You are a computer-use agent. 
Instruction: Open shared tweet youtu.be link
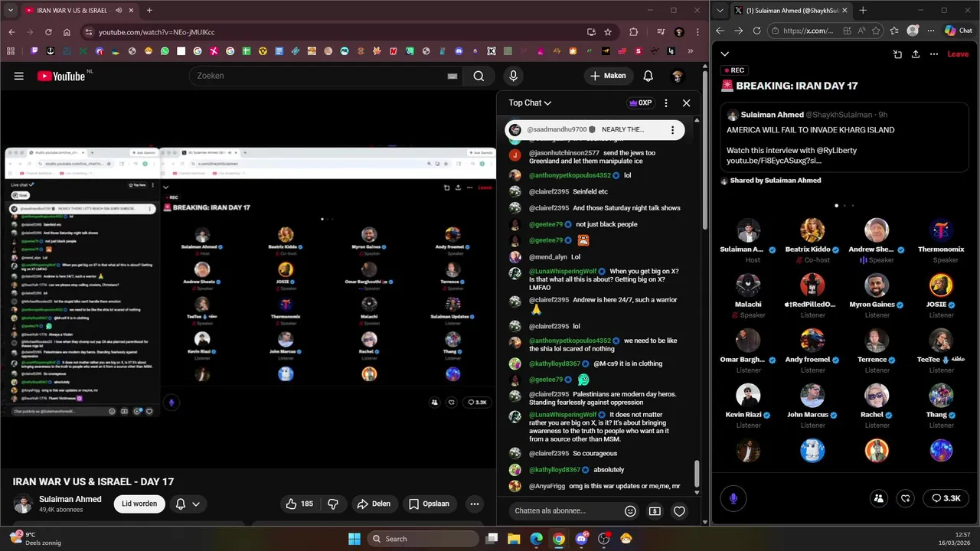[774, 161]
